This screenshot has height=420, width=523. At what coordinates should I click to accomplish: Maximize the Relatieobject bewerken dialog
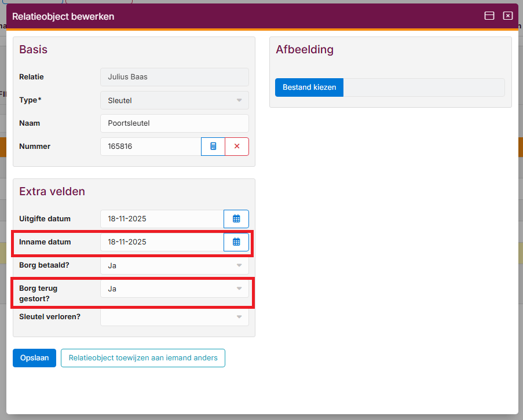click(x=489, y=16)
